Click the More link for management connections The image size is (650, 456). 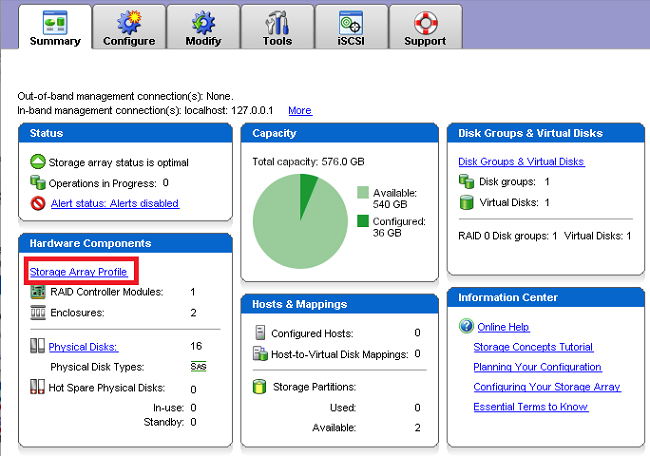[x=299, y=110]
